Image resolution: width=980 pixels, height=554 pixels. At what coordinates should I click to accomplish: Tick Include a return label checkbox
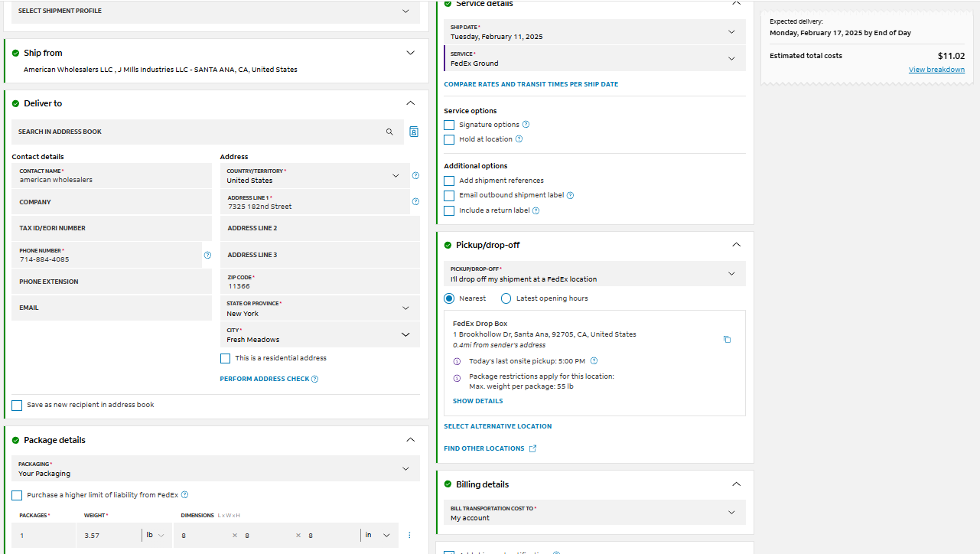pos(449,210)
